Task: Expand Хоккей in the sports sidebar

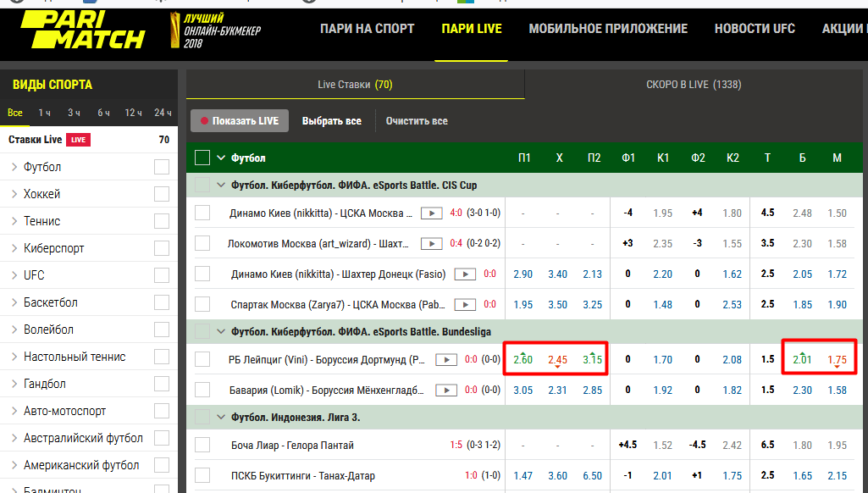Action: [15, 194]
